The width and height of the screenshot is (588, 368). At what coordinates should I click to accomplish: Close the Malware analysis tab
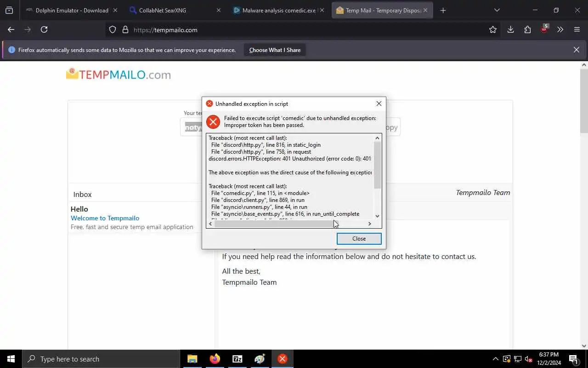pyautogui.click(x=322, y=10)
